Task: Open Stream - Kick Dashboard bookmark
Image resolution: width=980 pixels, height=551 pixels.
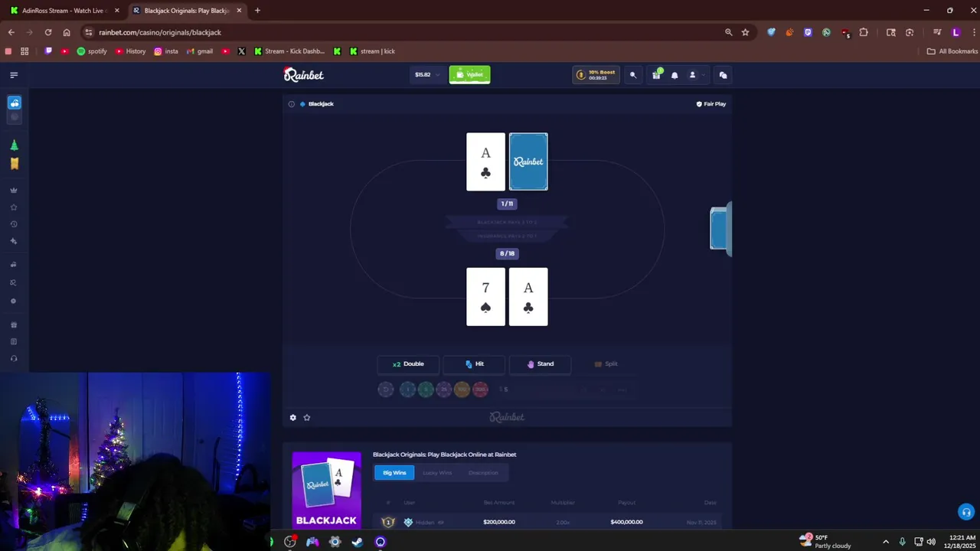Action: coord(289,51)
